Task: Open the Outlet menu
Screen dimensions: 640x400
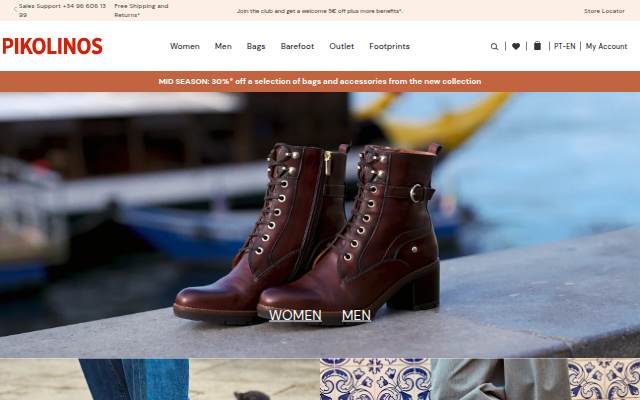Action: tap(342, 47)
